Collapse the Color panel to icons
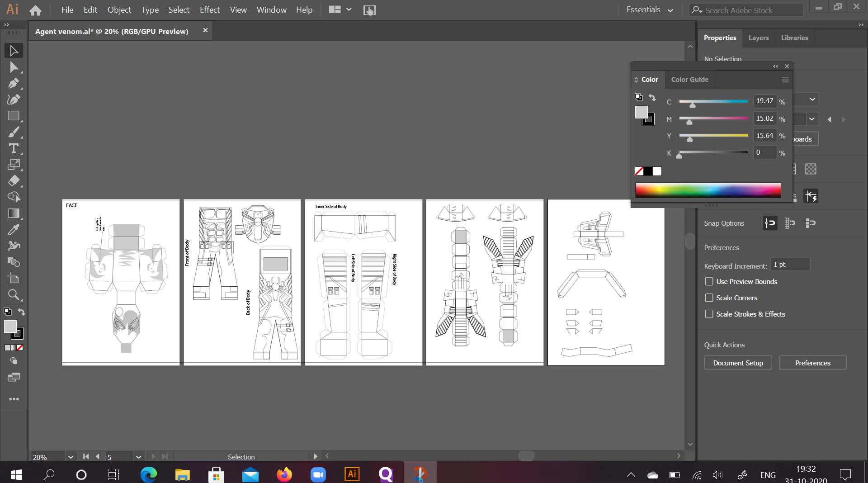 coord(776,66)
